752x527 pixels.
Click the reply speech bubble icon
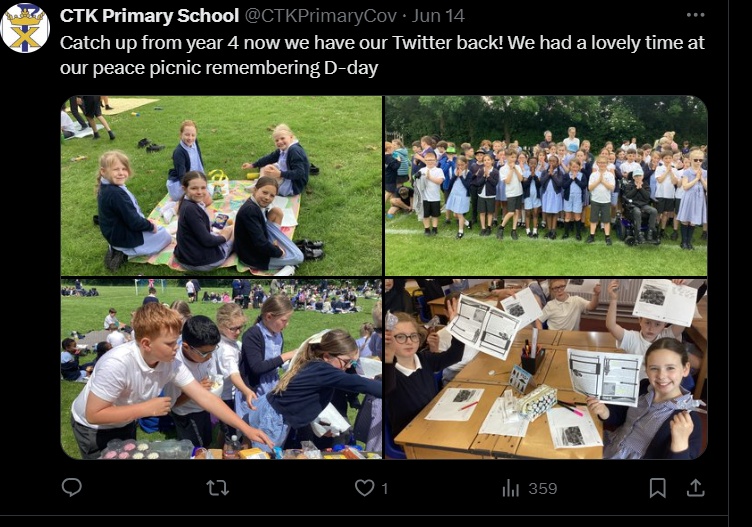coord(72,488)
